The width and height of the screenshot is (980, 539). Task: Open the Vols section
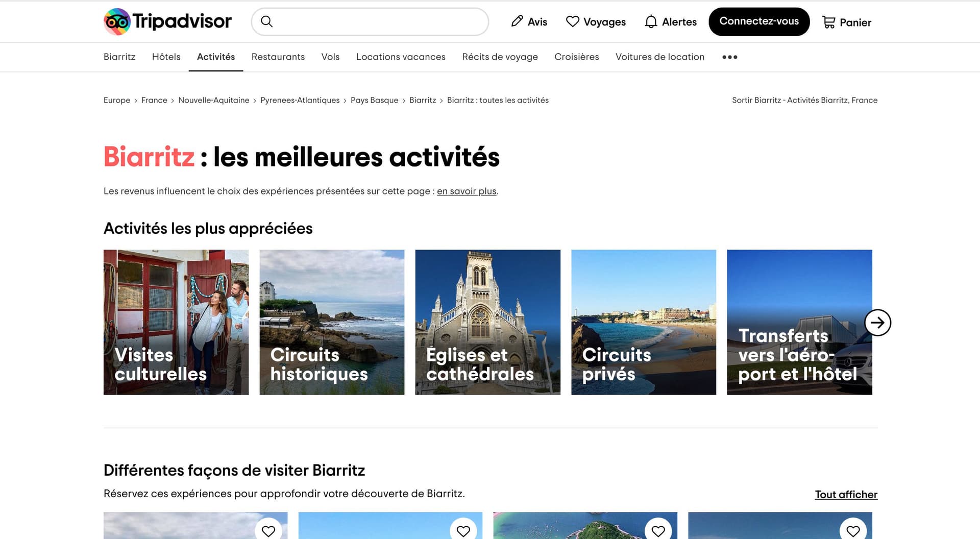pyautogui.click(x=330, y=57)
